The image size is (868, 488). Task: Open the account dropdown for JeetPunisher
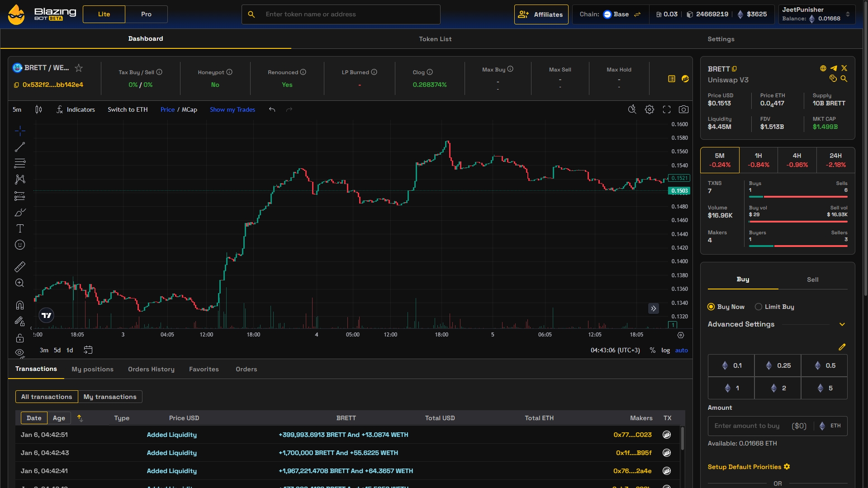pos(847,14)
